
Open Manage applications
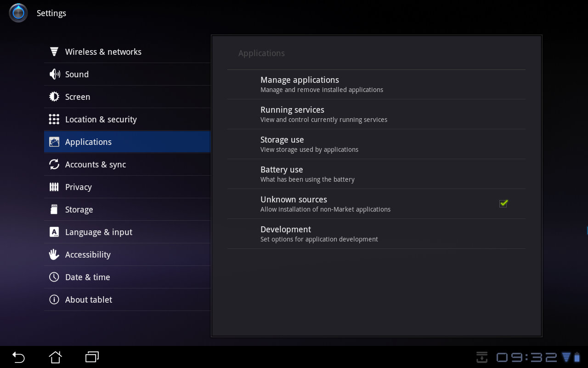tap(376, 85)
